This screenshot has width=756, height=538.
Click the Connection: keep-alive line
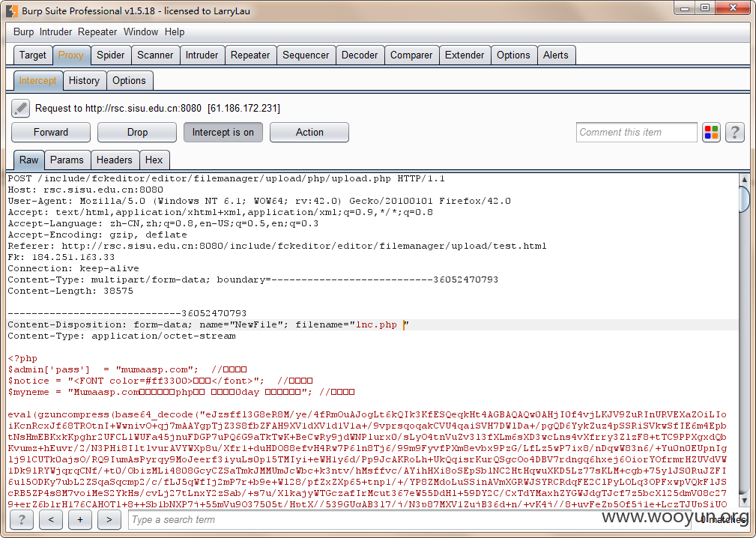pyautogui.click(x=73, y=268)
